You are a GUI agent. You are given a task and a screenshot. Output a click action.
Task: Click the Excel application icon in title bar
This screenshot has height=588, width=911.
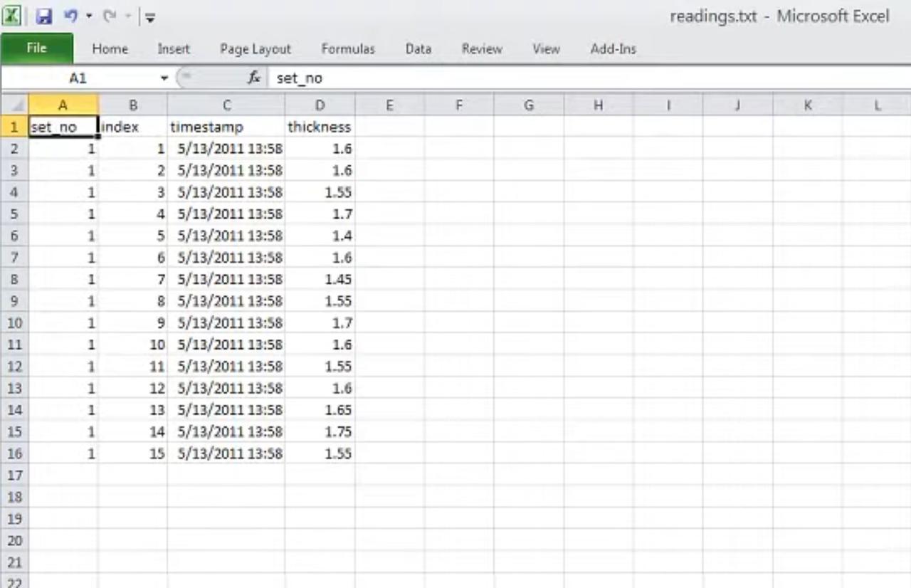point(12,16)
